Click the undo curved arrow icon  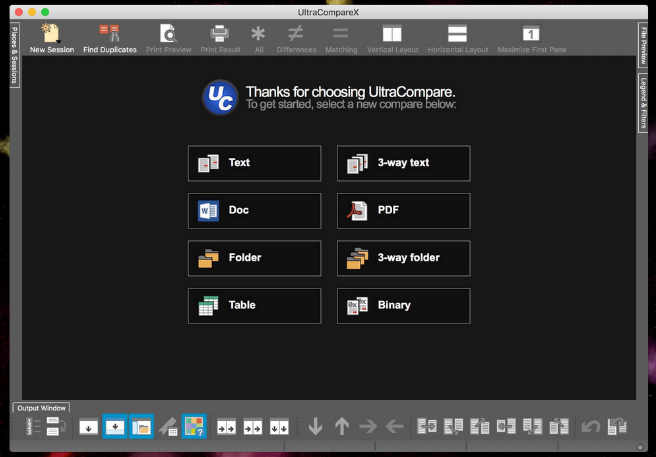click(591, 426)
